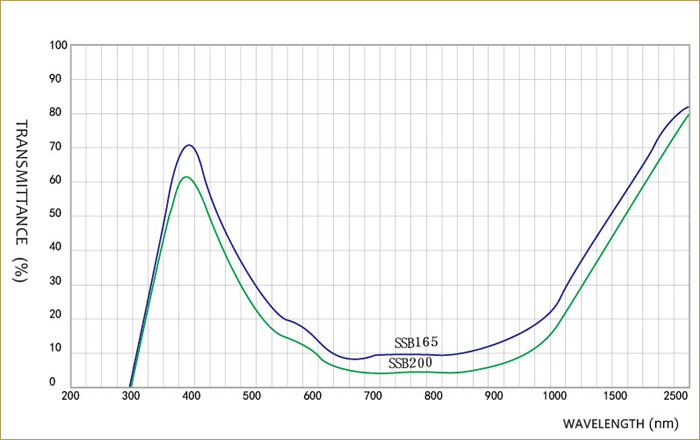
Task: Click the 400 wavelength tick label
Action: click(x=191, y=396)
